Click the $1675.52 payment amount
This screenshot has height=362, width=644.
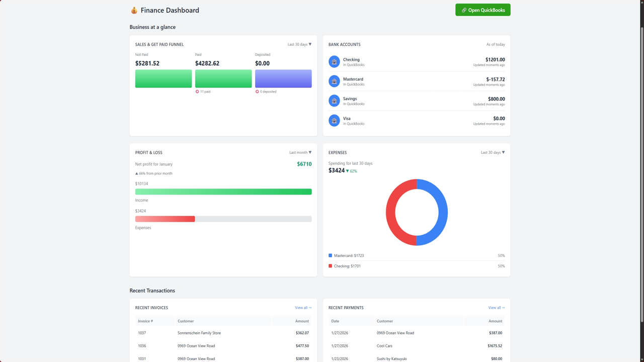[x=495, y=346]
